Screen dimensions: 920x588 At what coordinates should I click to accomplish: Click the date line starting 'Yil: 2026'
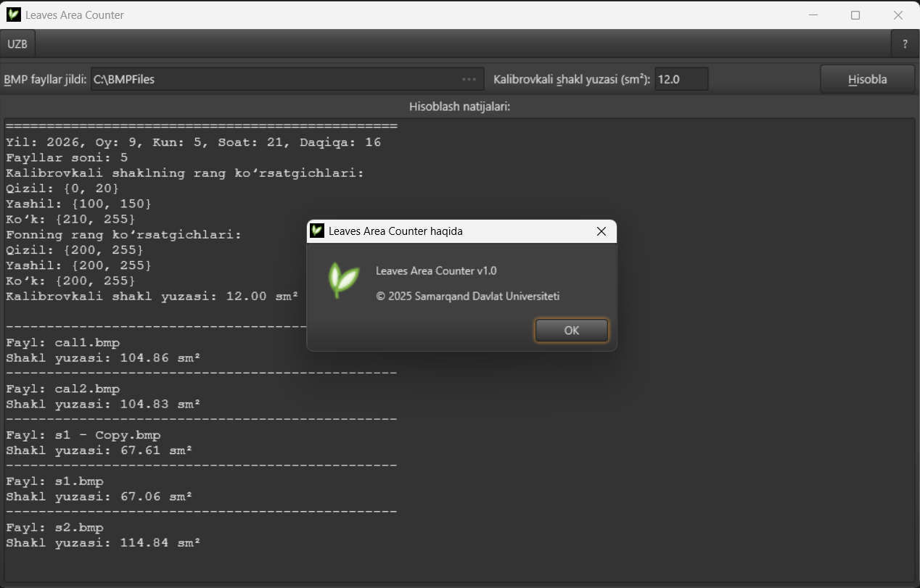click(x=193, y=142)
